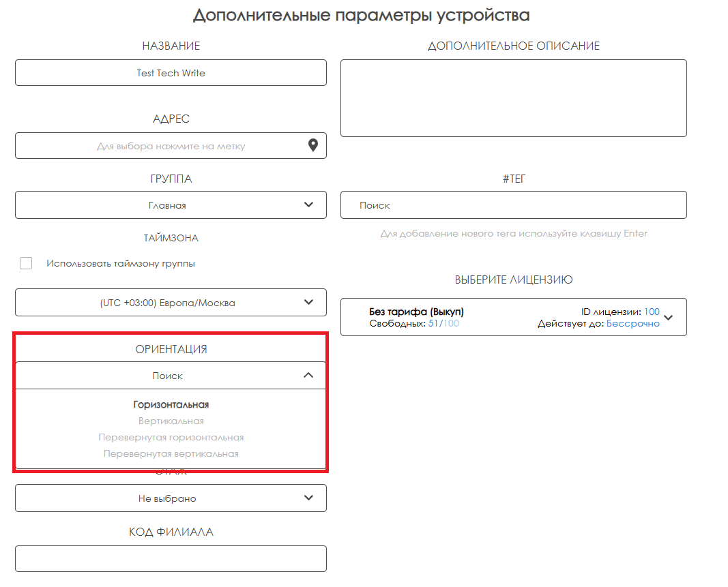Enable the Использовать таймзону группы checkbox
The height and width of the screenshot is (587, 728).
point(26,263)
